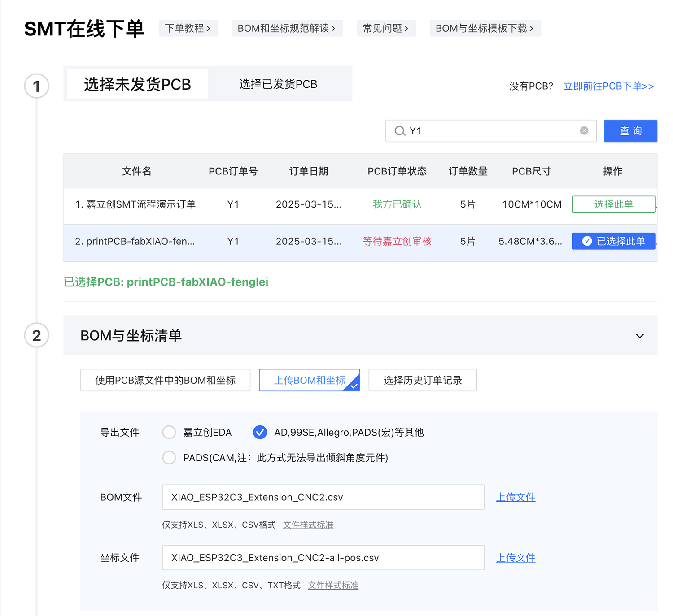Select 使用PCB源文件中的BOM和坐标 option

165,380
